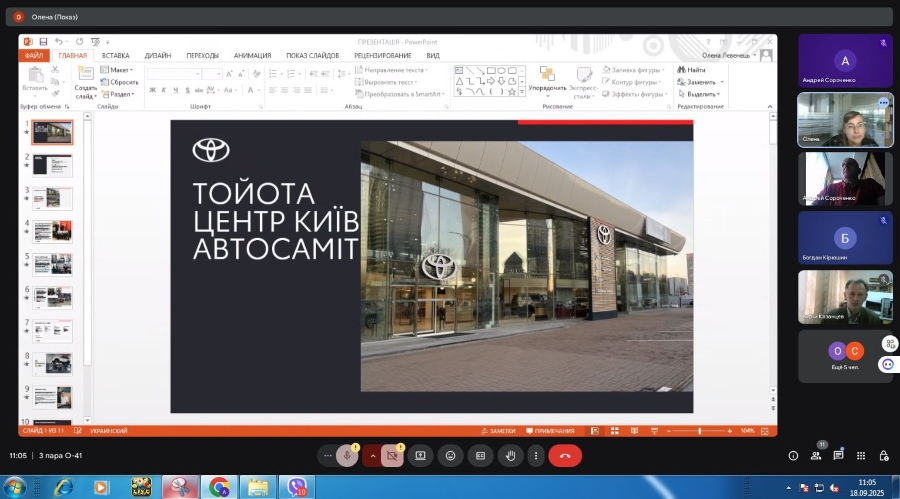Open the Viber app from taskbar
This screenshot has width=900, height=499.
click(297, 486)
